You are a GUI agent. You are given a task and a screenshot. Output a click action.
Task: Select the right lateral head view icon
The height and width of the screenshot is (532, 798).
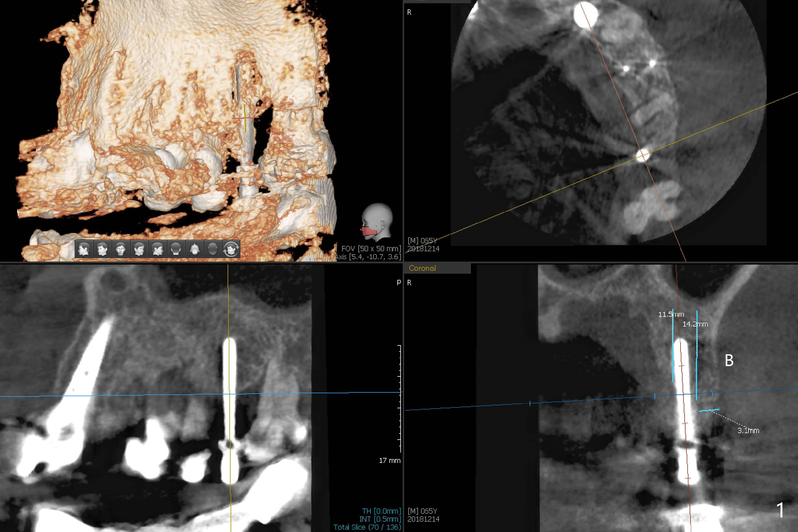click(x=84, y=249)
